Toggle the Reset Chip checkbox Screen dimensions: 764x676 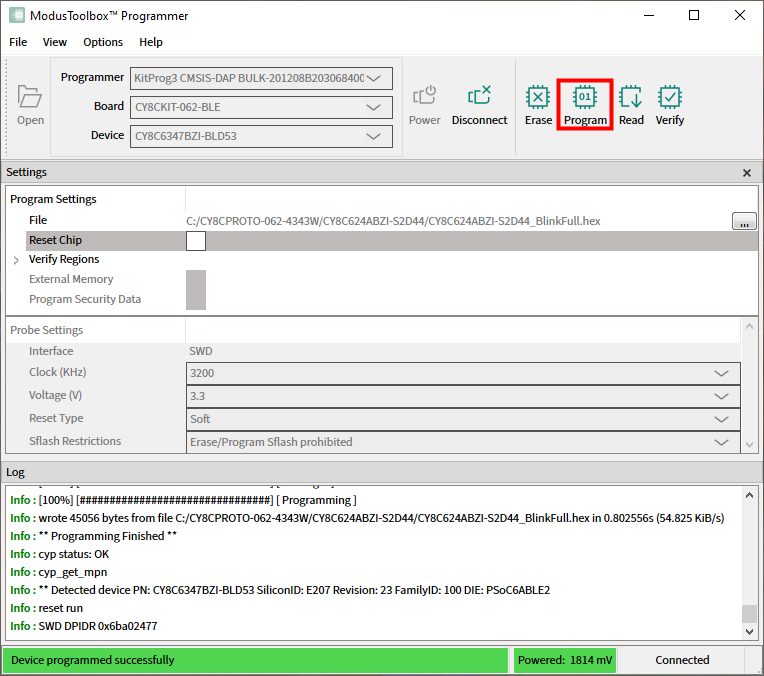coord(196,240)
